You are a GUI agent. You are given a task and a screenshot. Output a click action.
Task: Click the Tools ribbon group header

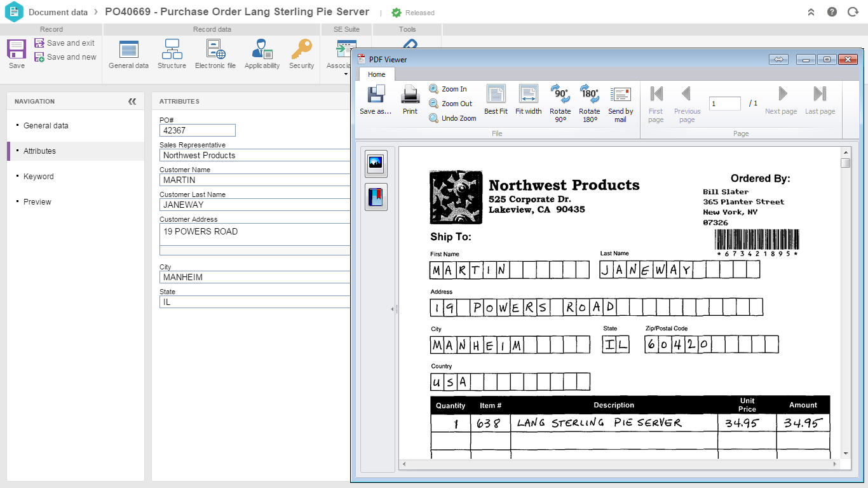tap(407, 29)
